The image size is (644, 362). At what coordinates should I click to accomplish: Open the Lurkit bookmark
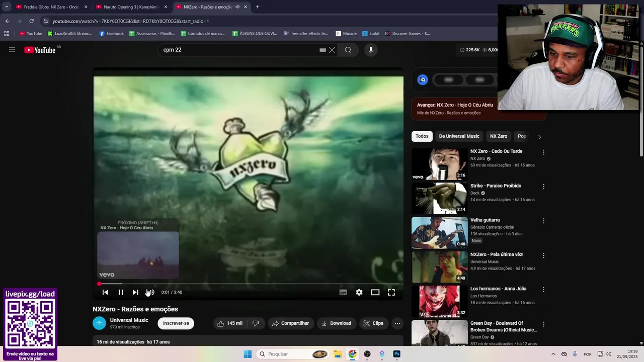click(x=371, y=34)
